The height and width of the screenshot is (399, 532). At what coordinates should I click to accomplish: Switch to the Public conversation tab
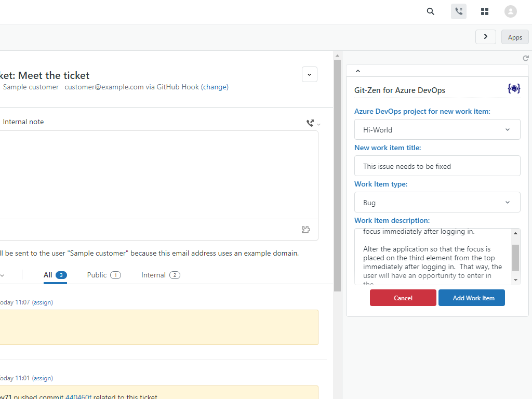(x=104, y=275)
